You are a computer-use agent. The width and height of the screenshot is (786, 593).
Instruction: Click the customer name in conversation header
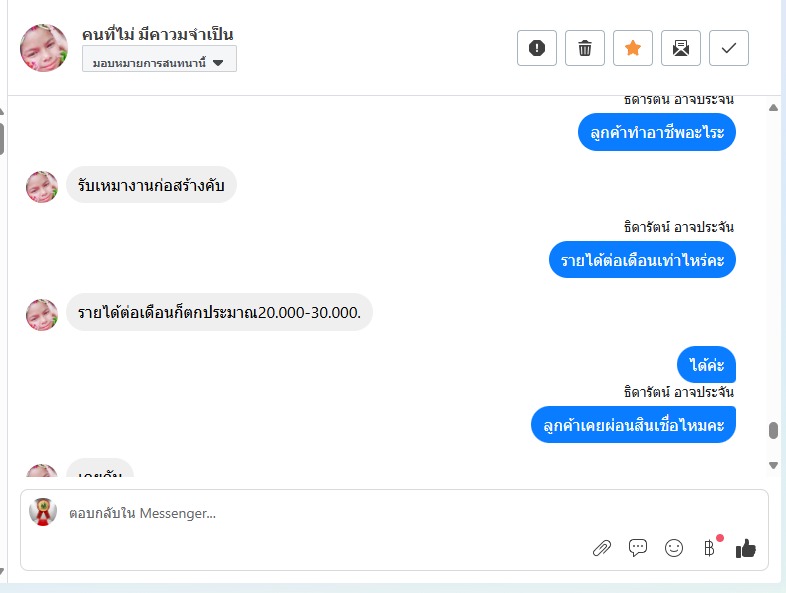[x=158, y=34]
